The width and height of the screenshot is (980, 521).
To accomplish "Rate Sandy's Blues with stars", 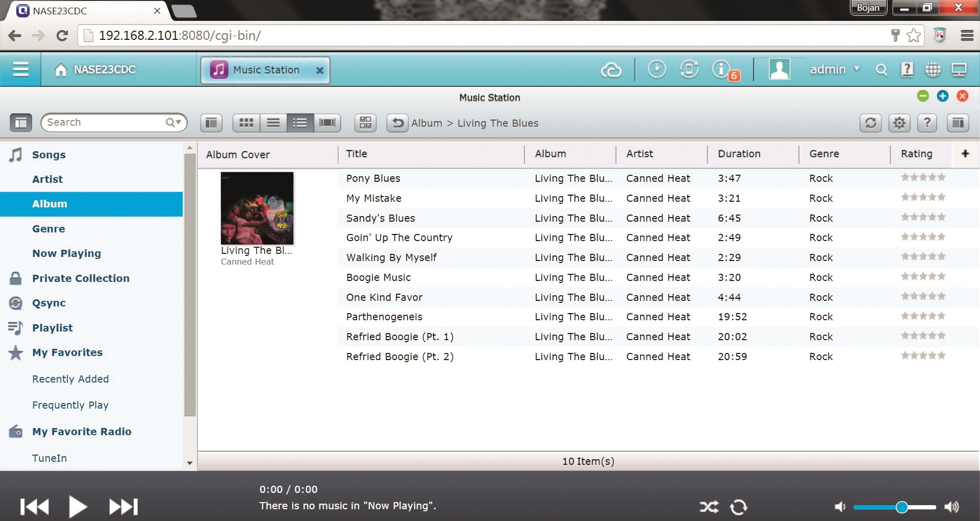I will click(923, 217).
